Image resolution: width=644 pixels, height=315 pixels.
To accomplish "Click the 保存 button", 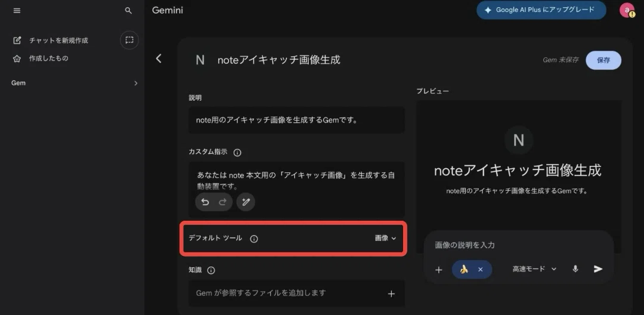I will pyautogui.click(x=603, y=60).
